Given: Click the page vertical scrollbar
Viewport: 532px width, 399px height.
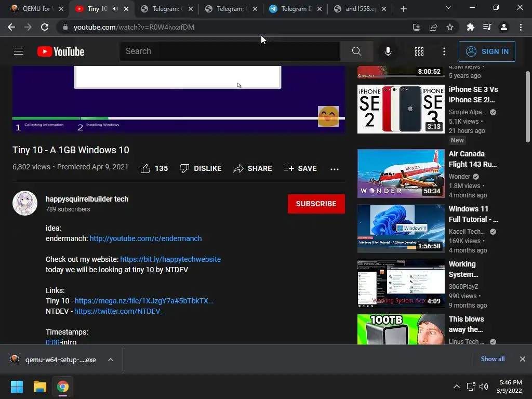Looking at the screenshot, I should point(528,107).
